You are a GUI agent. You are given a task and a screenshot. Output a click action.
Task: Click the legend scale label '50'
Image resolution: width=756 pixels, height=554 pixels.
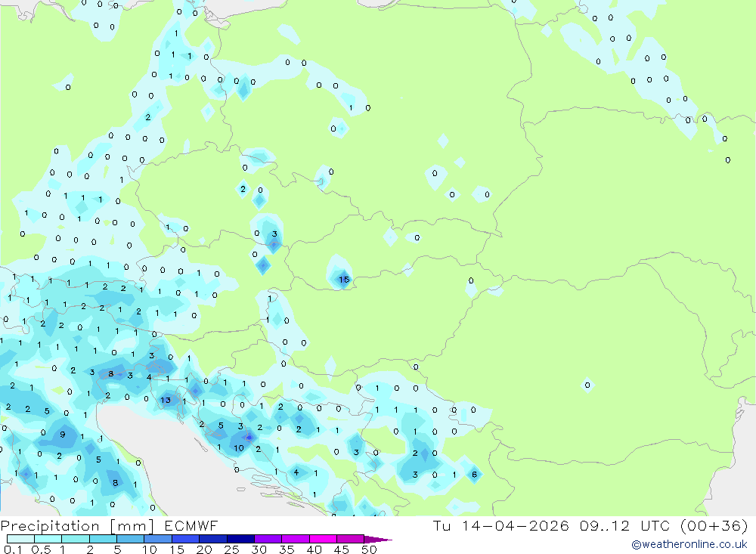[369, 549]
